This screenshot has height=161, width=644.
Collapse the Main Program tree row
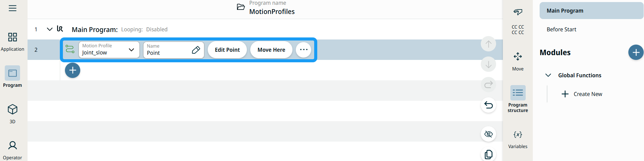(x=50, y=29)
